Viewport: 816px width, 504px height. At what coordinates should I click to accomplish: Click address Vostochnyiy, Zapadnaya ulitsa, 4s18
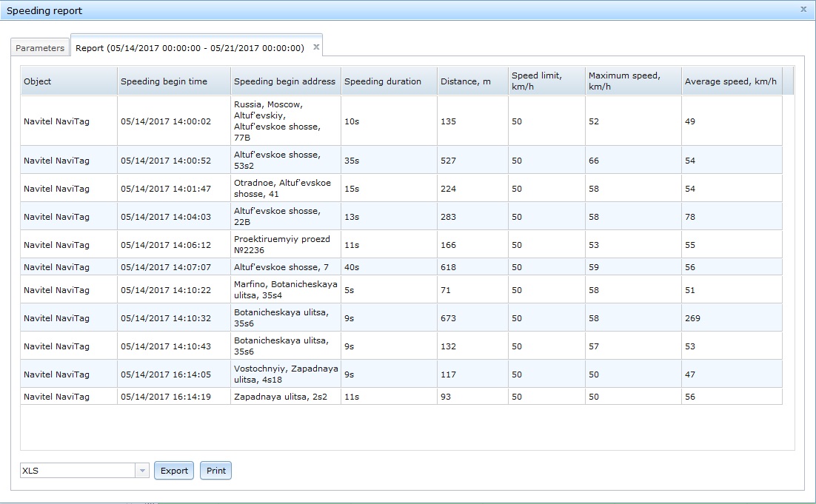pyautogui.click(x=285, y=374)
